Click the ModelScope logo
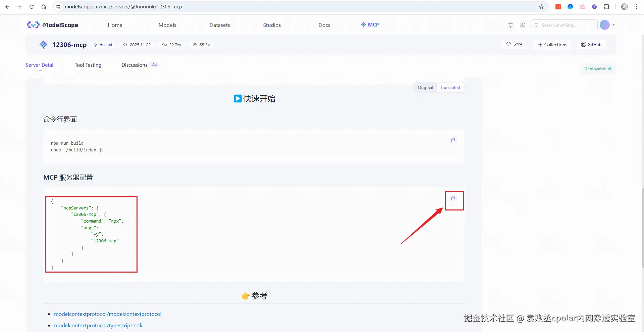644x332 pixels. [x=52, y=25]
